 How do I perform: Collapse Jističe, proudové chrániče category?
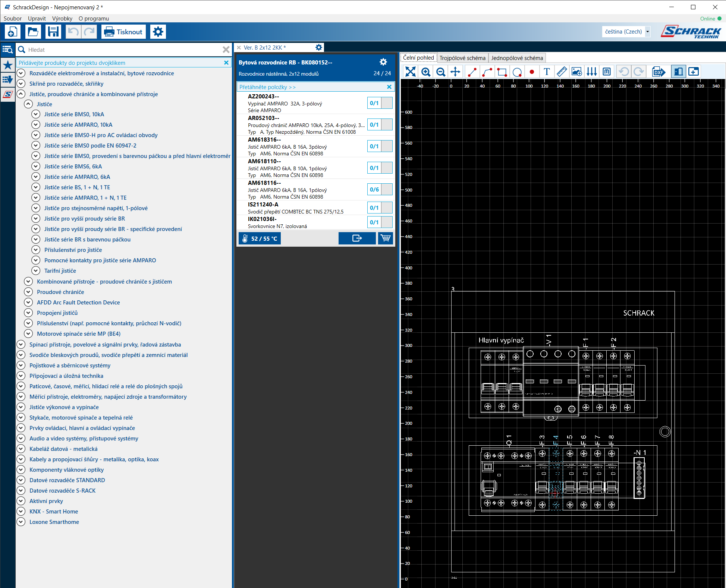click(21, 94)
